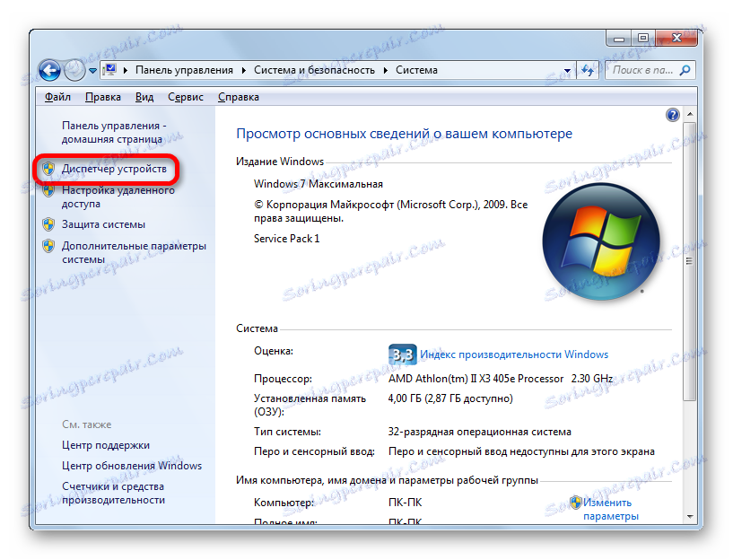Click the vertical scrollbar thumb
733x560 pixels.
point(690,261)
